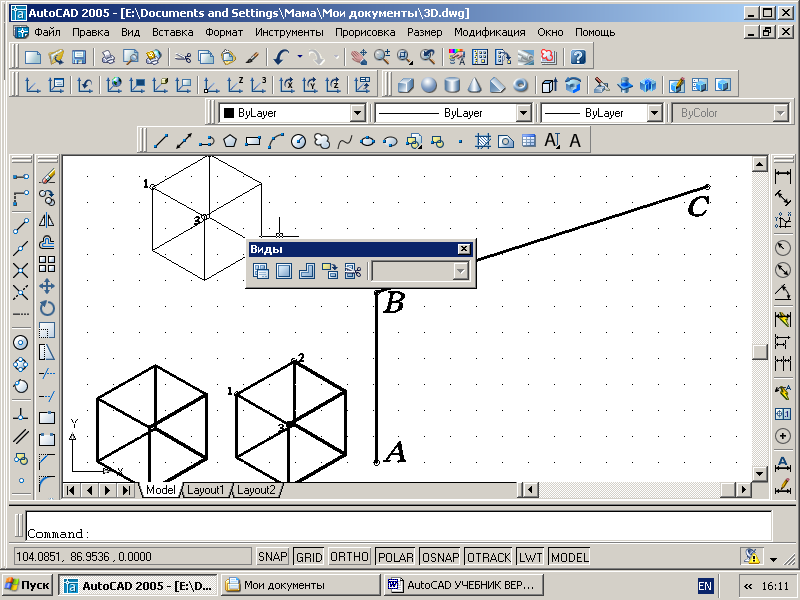This screenshot has width=800, height=600.
Task: Select the Torus solid tool
Action: tap(520, 85)
